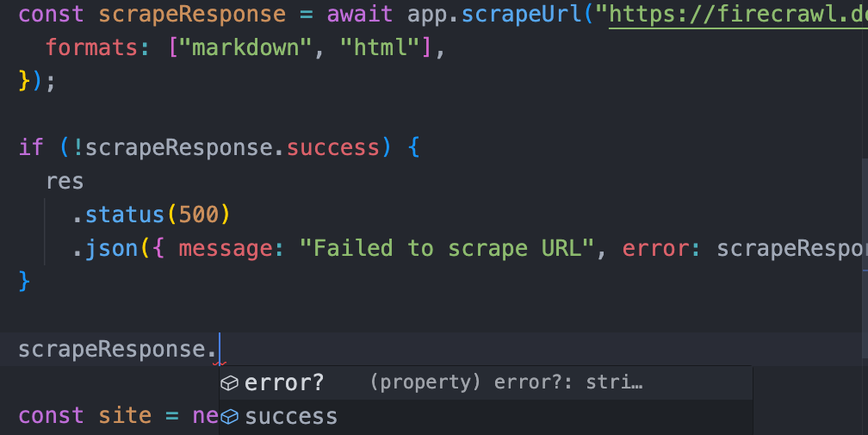Click the property icon beside error?

[x=230, y=382]
